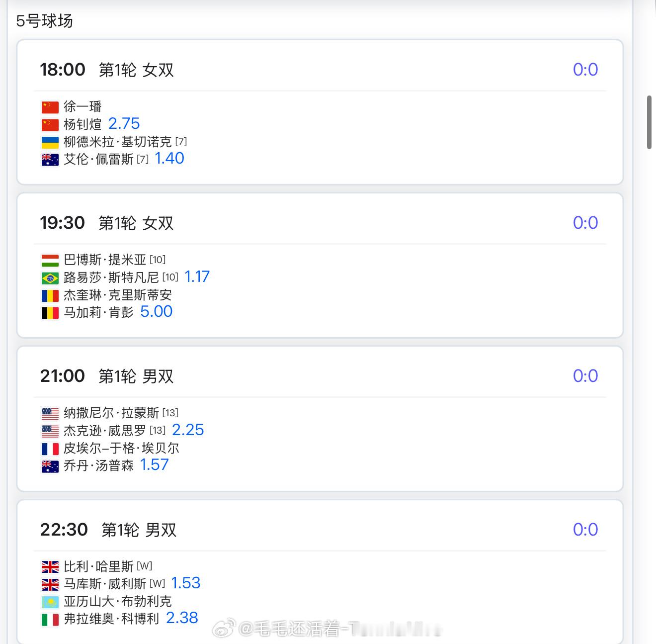Click the vertical page scrollbar thumb
This screenshot has width=656, height=644.
649,122
